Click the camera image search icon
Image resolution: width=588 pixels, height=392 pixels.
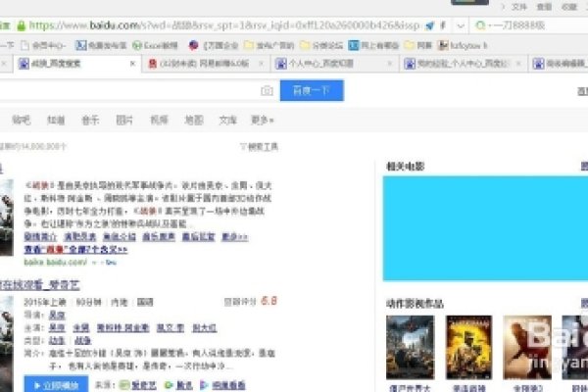click(267, 90)
